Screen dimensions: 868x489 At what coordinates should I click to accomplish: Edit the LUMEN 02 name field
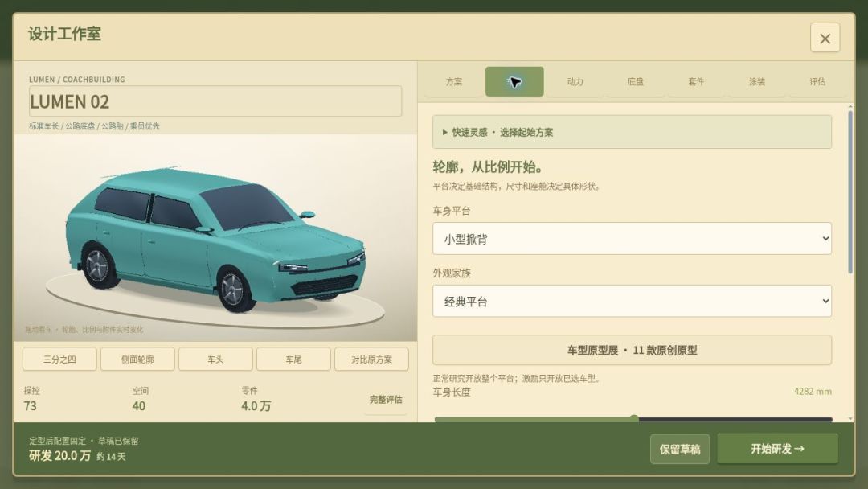pos(215,101)
